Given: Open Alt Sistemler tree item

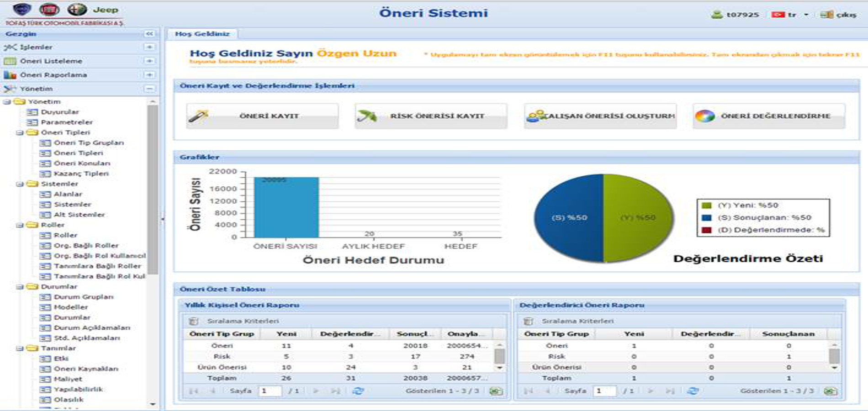Looking at the screenshot, I should 79,215.
